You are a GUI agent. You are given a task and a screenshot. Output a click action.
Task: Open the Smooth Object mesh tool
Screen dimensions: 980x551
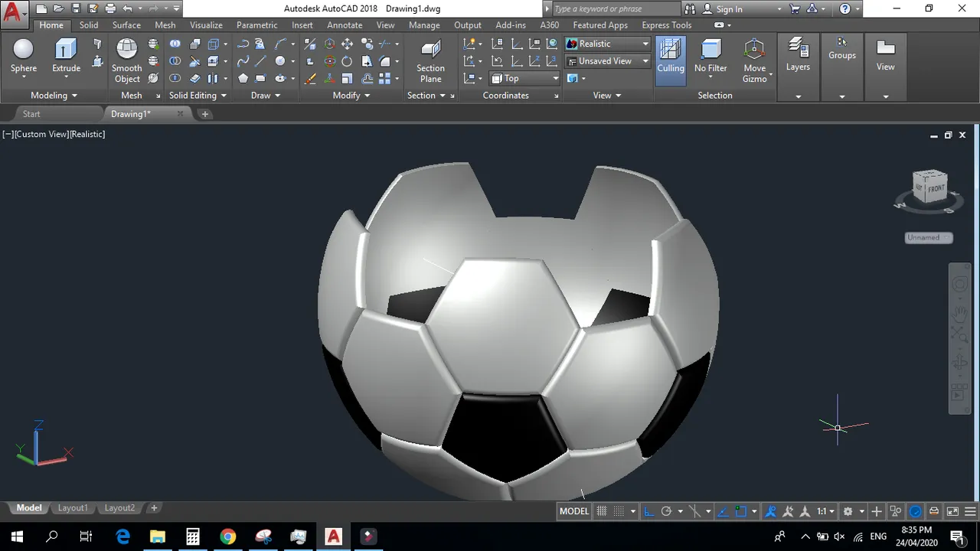(x=127, y=60)
